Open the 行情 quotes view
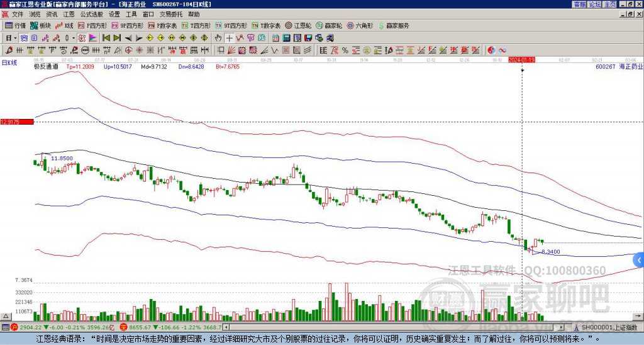 tap(15, 25)
